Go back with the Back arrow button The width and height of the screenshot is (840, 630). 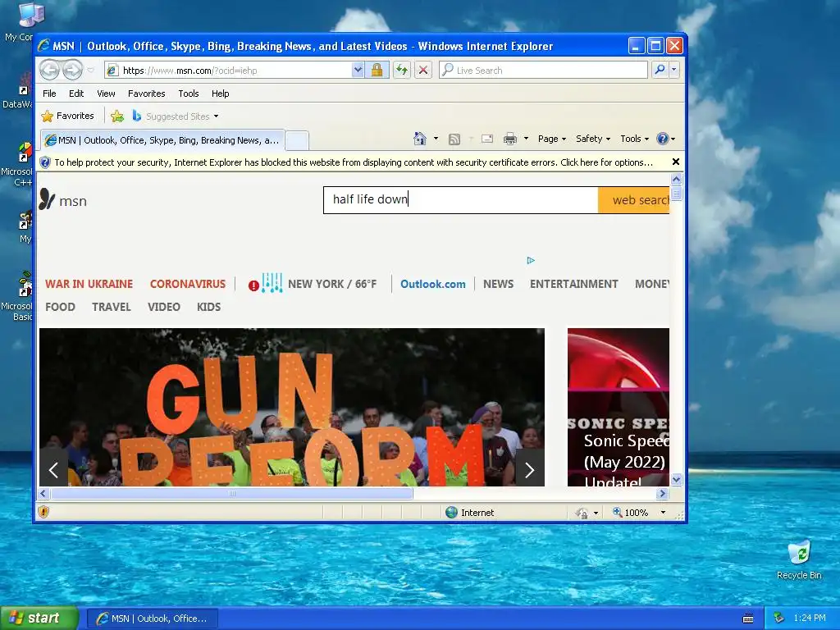coord(49,70)
